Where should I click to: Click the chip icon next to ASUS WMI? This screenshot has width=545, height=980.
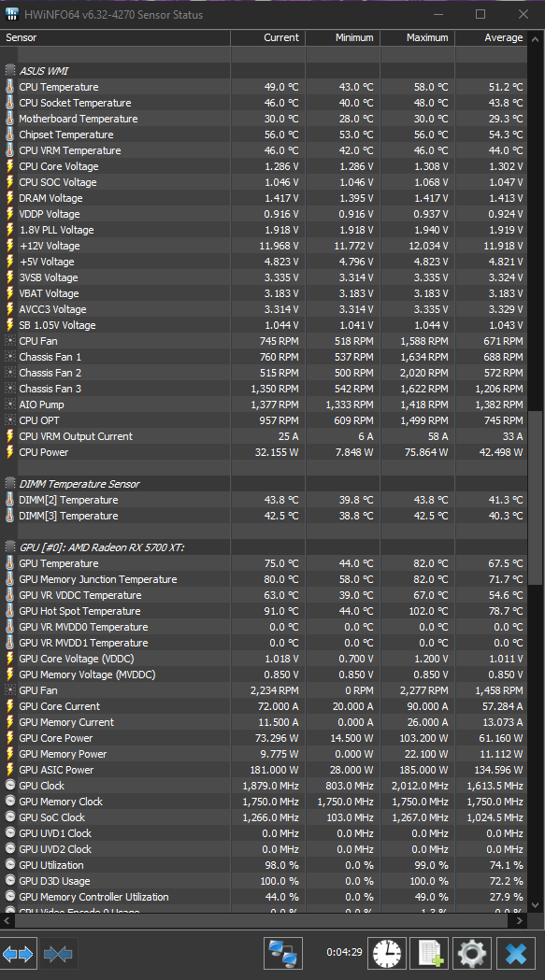click(9, 71)
